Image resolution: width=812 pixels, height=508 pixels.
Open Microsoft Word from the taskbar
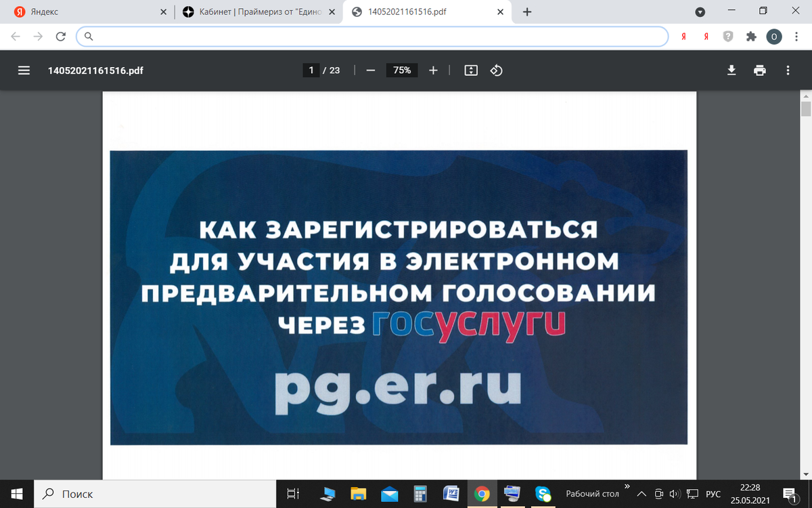tap(451, 494)
